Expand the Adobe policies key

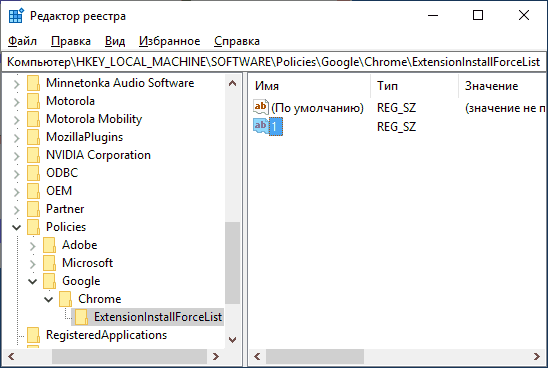coord(33,246)
